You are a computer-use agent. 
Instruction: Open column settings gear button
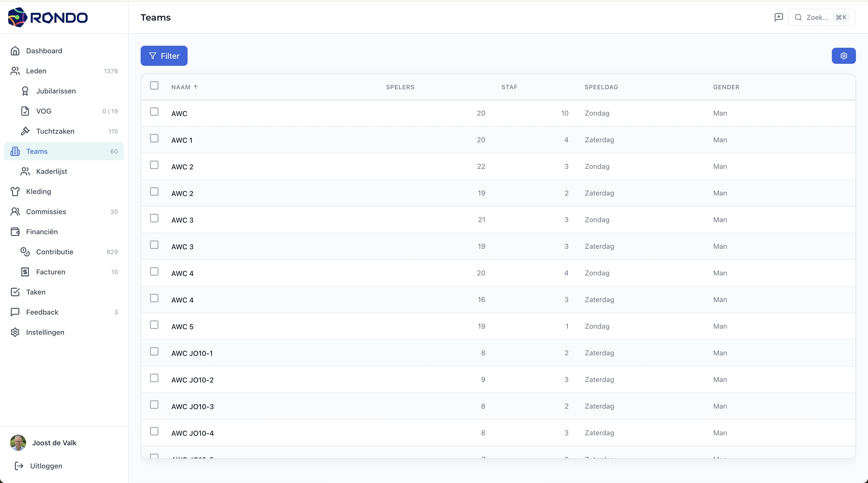(x=843, y=56)
